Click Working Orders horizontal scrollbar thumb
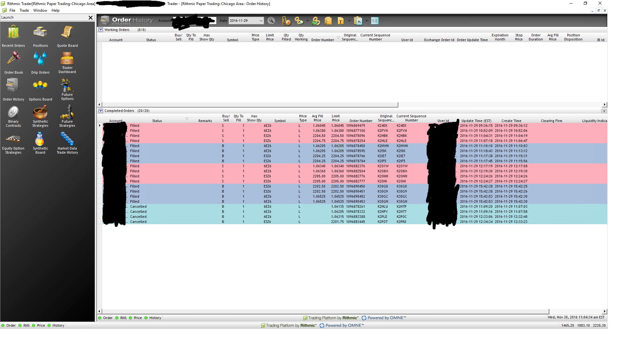 point(250,105)
